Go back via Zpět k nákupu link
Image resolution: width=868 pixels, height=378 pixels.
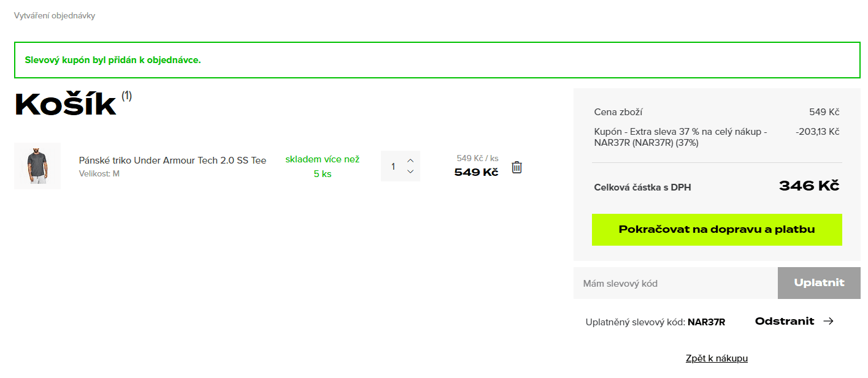(716, 358)
